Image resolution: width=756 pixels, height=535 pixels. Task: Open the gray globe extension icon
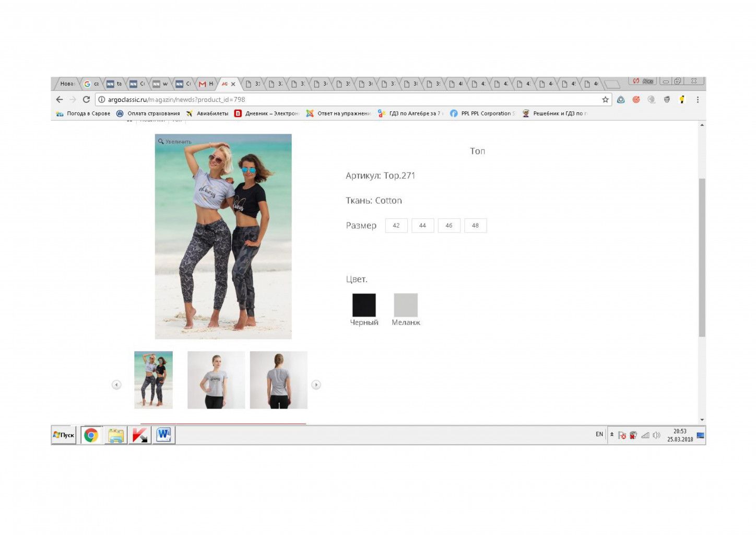(x=651, y=99)
